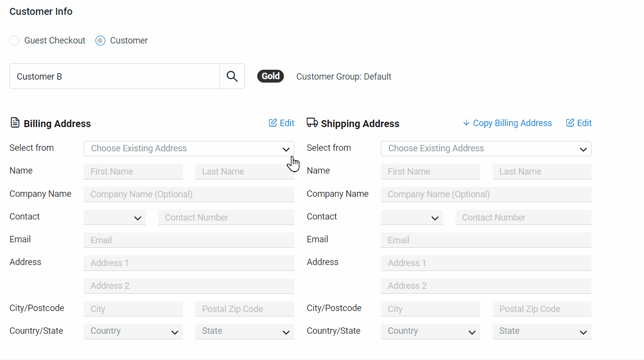The height and width of the screenshot is (360, 644).
Task: Click the Shipping Address truck icon
Action: (312, 123)
